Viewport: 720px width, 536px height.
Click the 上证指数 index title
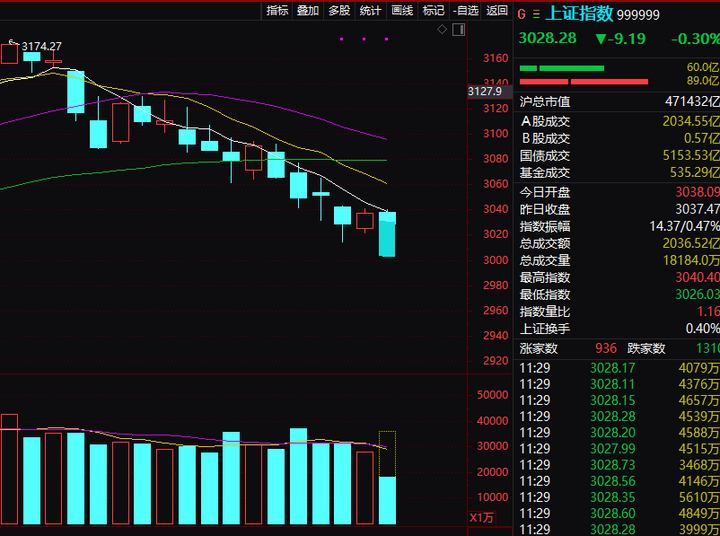pyautogui.click(x=579, y=14)
